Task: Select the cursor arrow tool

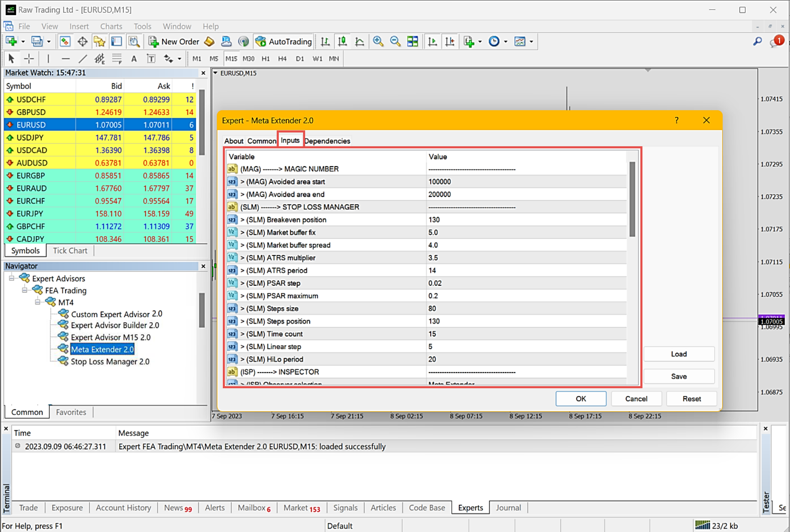Action: [11, 59]
